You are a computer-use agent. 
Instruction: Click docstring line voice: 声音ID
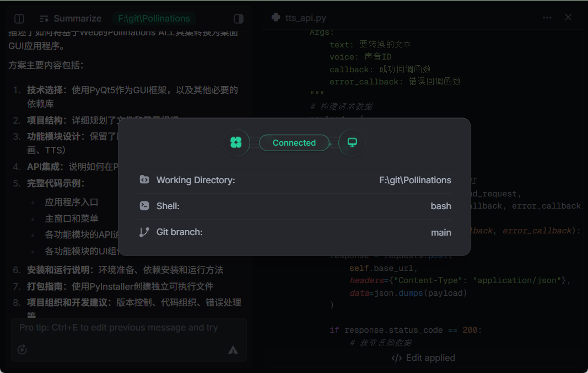coord(360,57)
